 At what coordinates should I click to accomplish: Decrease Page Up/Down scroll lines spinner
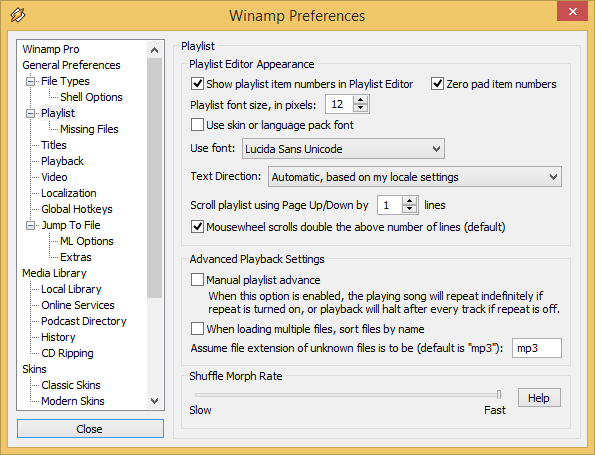[409, 209]
